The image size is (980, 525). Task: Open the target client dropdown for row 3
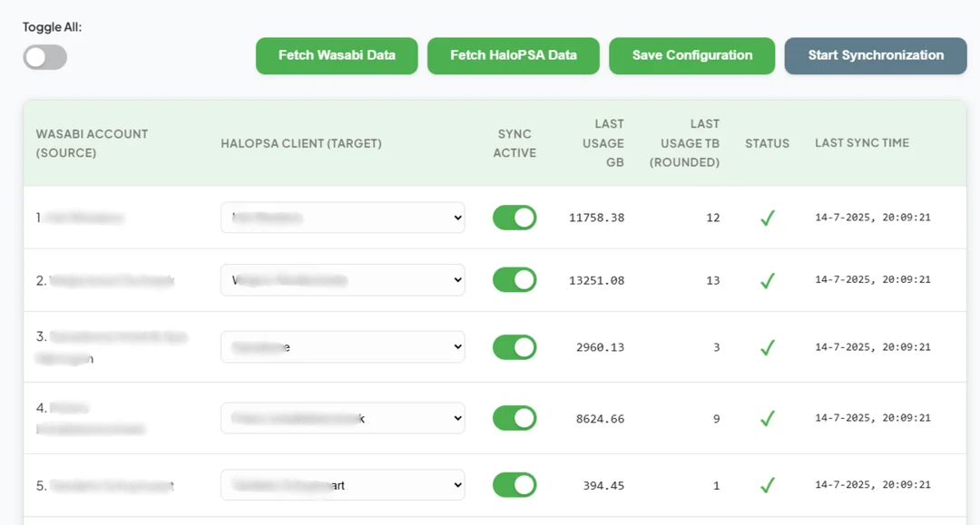(342, 346)
